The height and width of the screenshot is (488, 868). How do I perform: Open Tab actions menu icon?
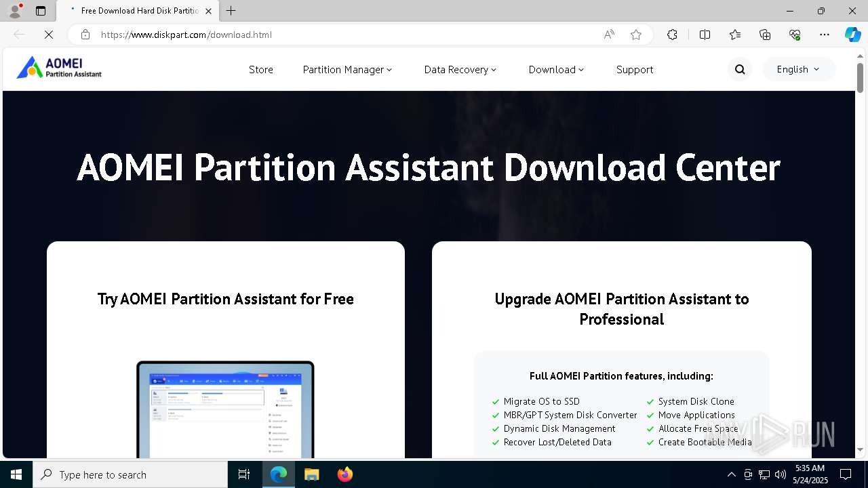[41, 11]
